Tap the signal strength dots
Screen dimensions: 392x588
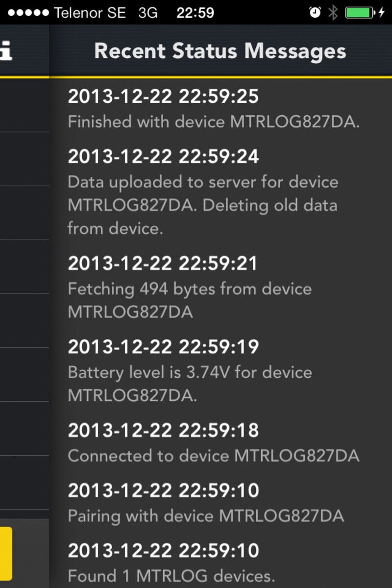click(28, 13)
